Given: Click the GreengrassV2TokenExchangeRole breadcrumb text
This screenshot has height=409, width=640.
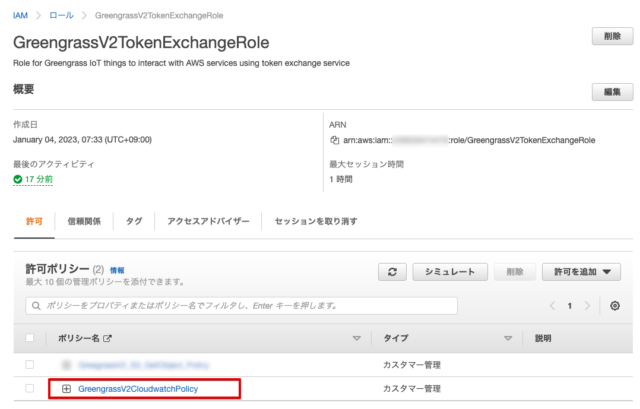Looking at the screenshot, I should (x=159, y=16).
